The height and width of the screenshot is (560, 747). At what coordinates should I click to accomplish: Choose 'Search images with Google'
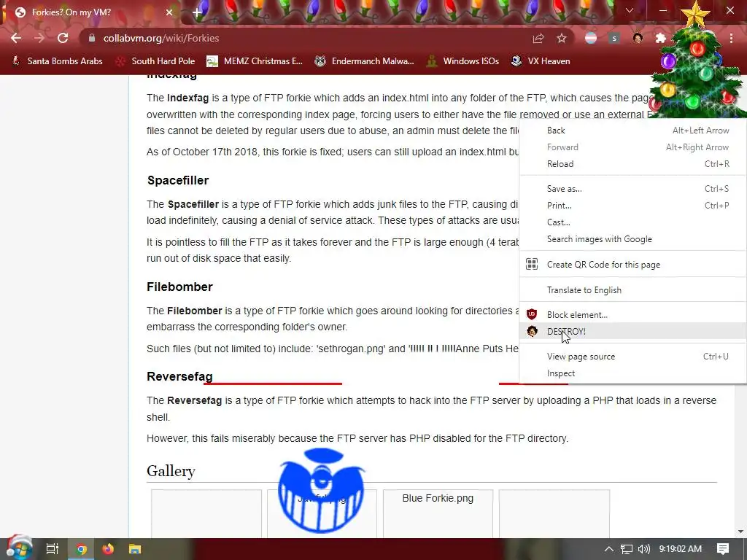pyautogui.click(x=633, y=239)
